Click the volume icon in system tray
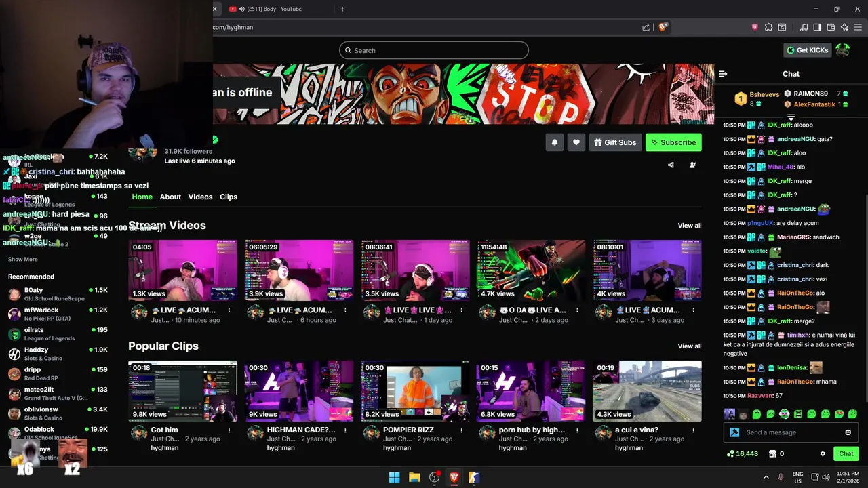The image size is (868, 488). click(x=826, y=477)
